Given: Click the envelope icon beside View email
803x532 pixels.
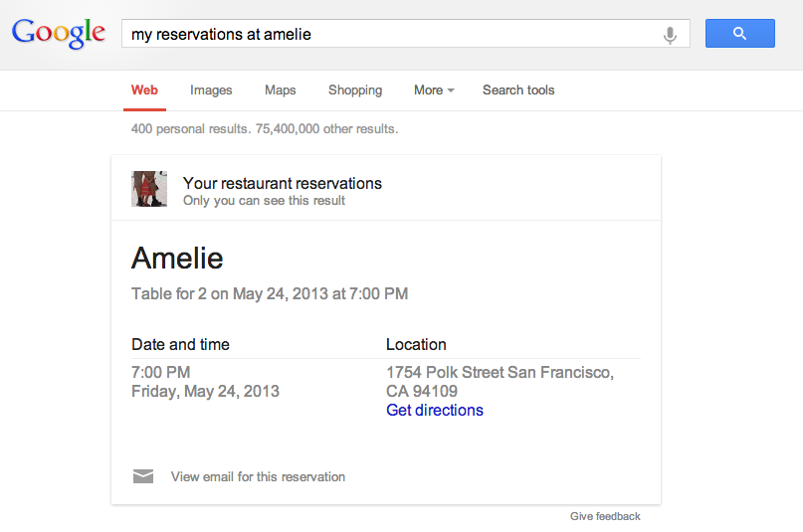Looking at the screenshot, I should point(143,476).
